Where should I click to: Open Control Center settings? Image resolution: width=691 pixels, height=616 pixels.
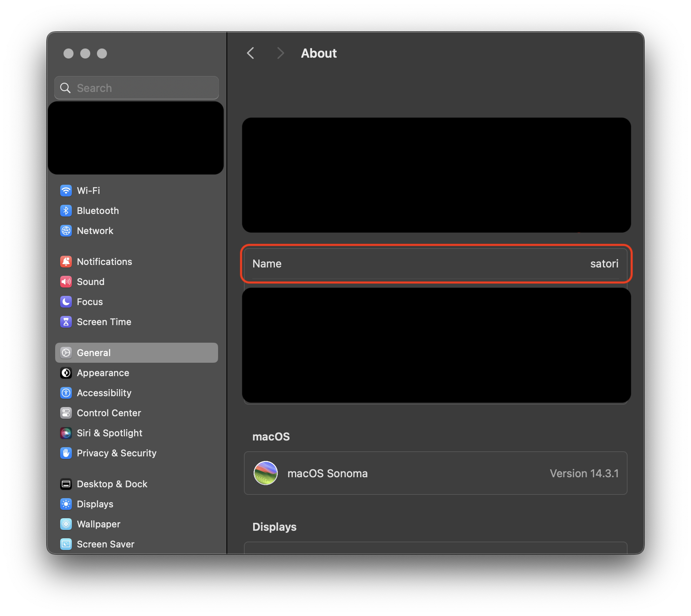click(x=109, y=413)
